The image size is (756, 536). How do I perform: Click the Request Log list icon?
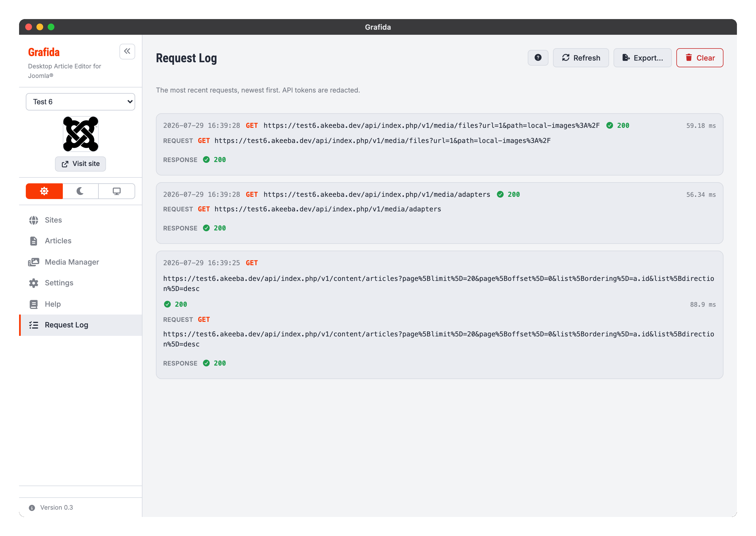[x=34, y=325]
